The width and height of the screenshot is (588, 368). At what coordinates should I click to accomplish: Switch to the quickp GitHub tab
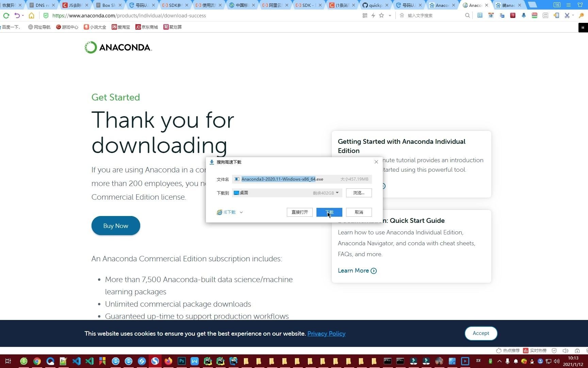[376, 5]
